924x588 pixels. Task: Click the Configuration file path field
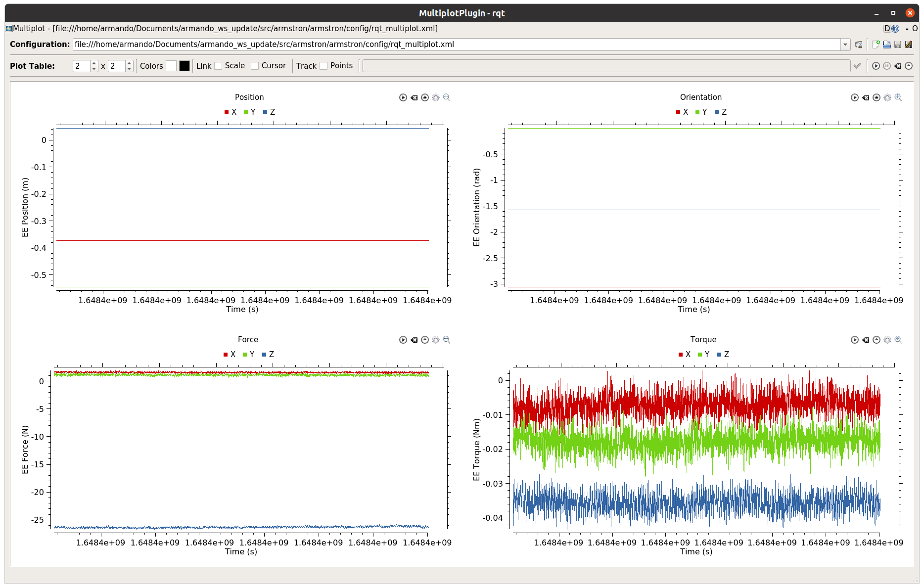457,45
